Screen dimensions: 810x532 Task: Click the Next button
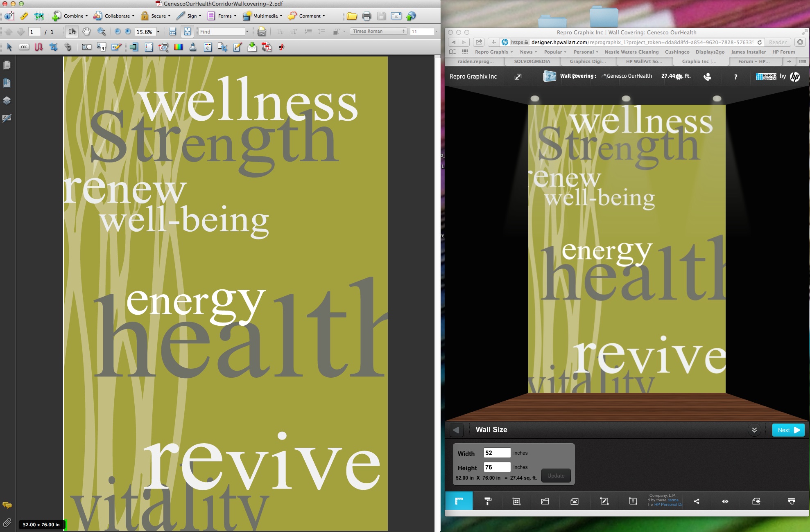click(788, 430)
